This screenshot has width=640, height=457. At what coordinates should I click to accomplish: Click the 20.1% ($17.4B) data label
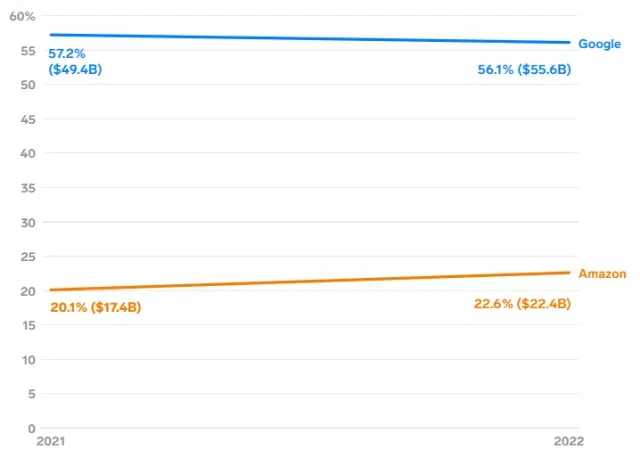(95, 307)
